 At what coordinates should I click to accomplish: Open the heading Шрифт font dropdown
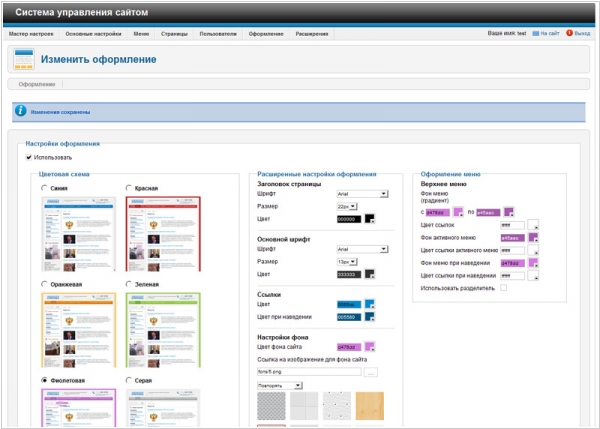click(x=362, y=194)
